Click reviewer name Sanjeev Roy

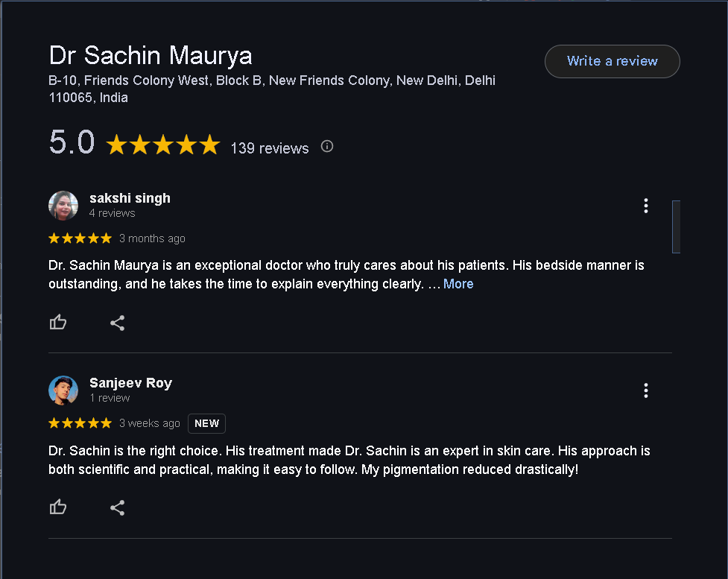[130, 383]
